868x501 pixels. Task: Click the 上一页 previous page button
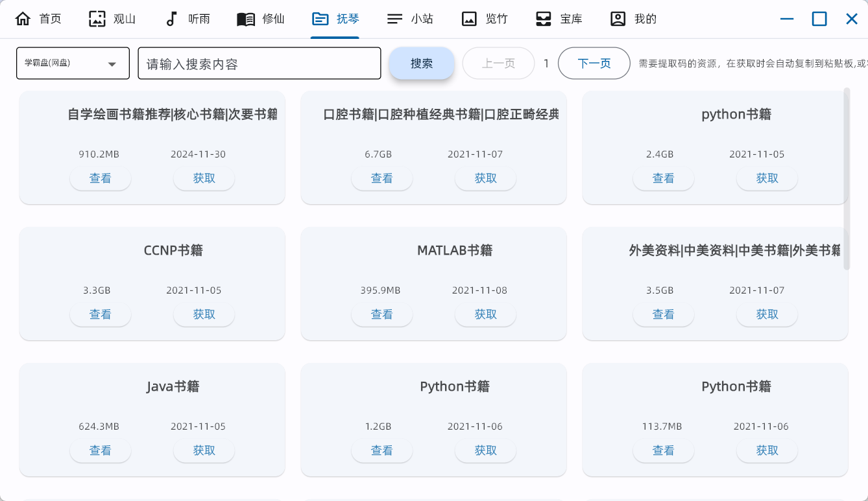tap(498, 64)
